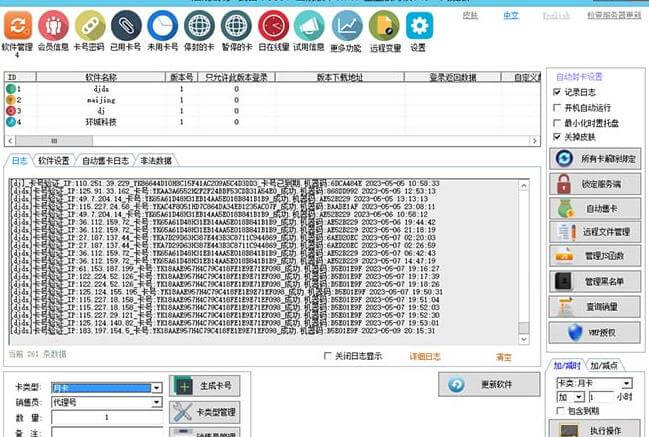The height and width of the screenshot is (437, 649).
Task: Click the 所有卡解除绑定 button
Action: coord(595,158)
